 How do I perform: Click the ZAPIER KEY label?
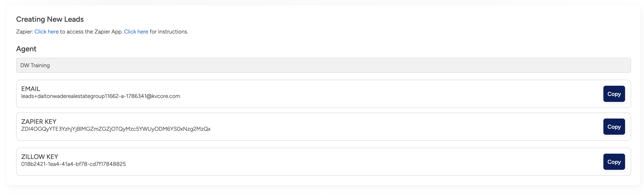coord(39,122)
